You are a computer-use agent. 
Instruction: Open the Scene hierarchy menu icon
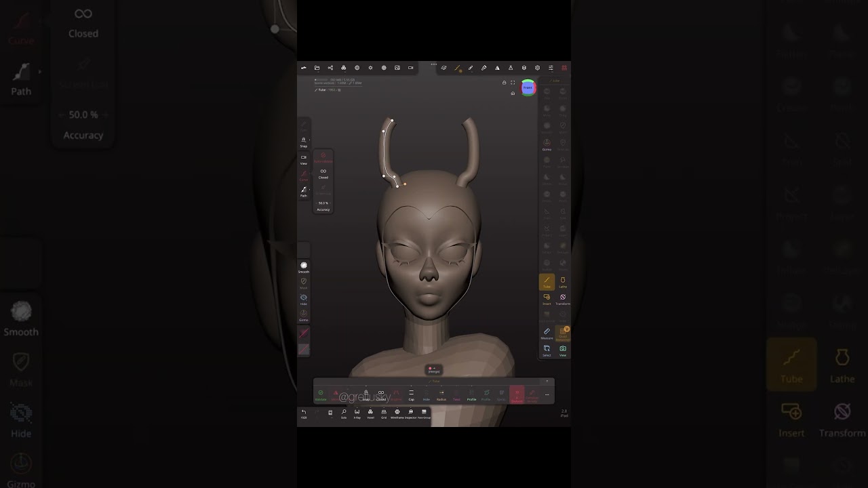[x=330, y=68]
